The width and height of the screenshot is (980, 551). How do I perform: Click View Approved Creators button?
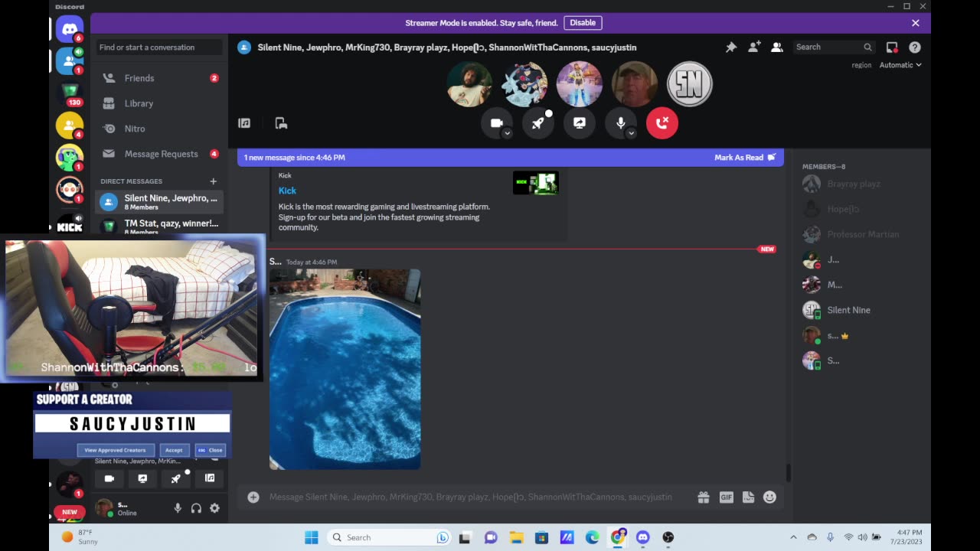115,450
